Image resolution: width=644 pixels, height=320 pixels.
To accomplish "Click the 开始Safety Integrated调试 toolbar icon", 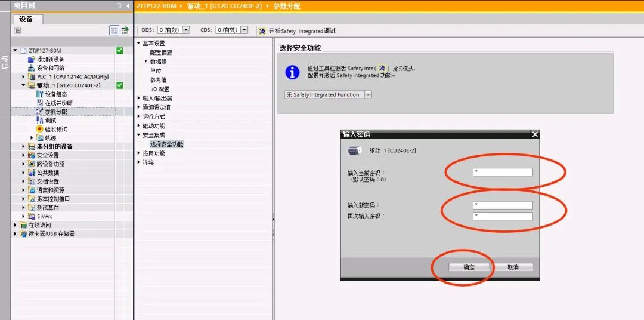I will click(262, 31).
